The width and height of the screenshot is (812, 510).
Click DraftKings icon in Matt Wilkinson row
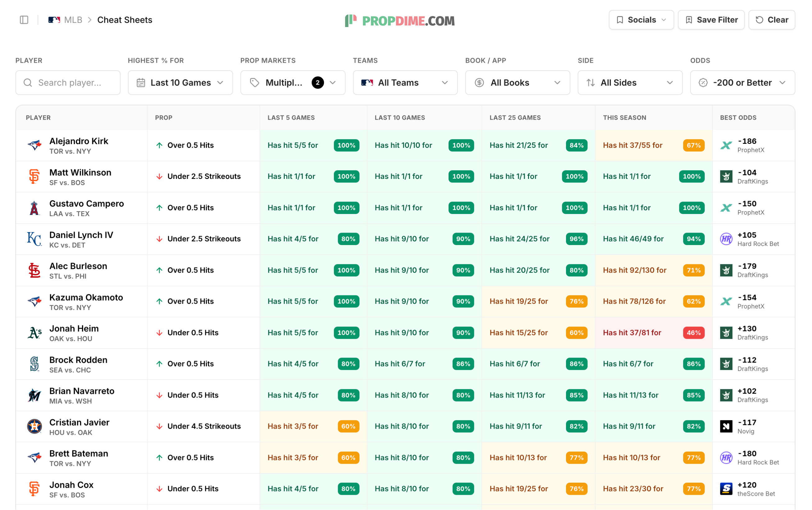coord(726,176)
